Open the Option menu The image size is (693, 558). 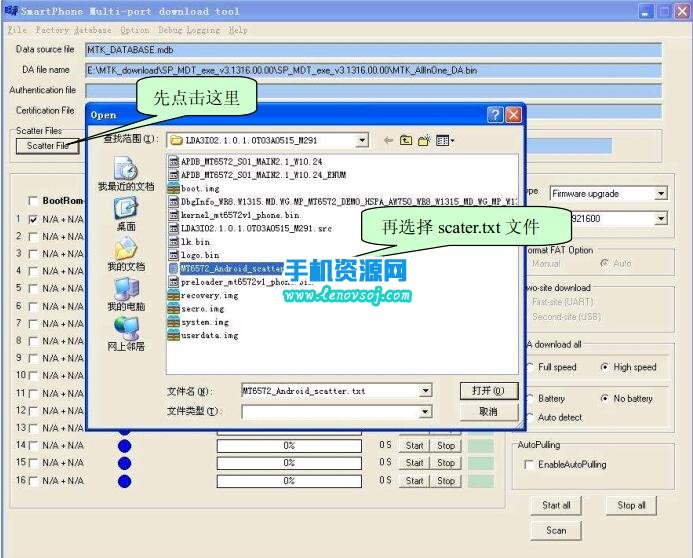pos(134,30)
